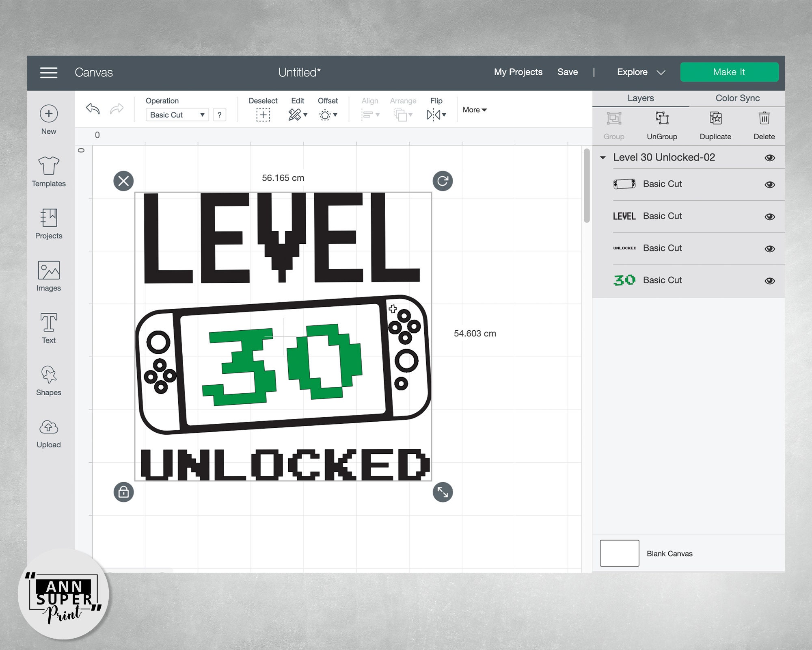Click the Duplicate icon in Layers panel
Screen dimensions: 812x650
pos(715,119)
